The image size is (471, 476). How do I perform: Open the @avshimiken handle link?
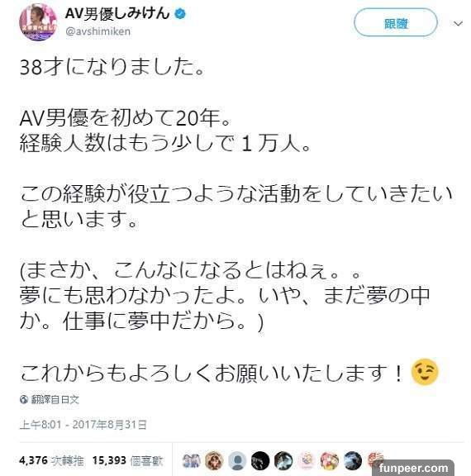(98, 31)
